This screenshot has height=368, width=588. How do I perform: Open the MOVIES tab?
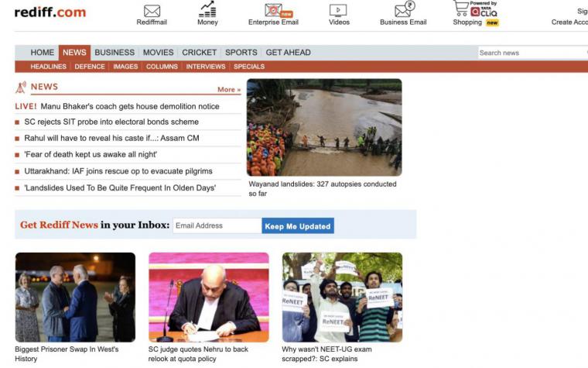[x=159, y=53]
